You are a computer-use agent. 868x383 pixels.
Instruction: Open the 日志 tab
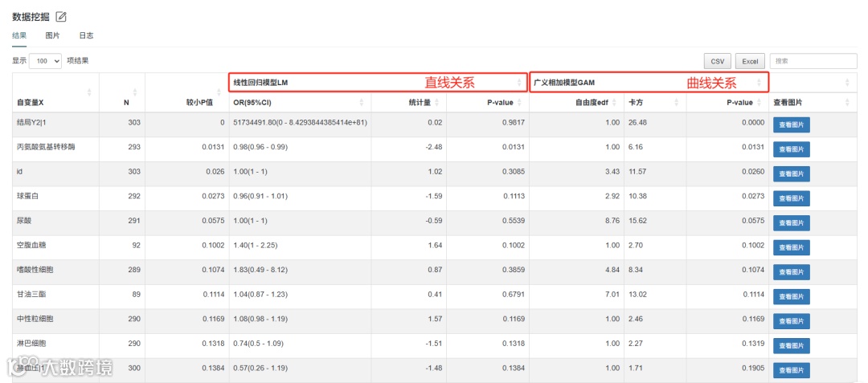[86, 35]
